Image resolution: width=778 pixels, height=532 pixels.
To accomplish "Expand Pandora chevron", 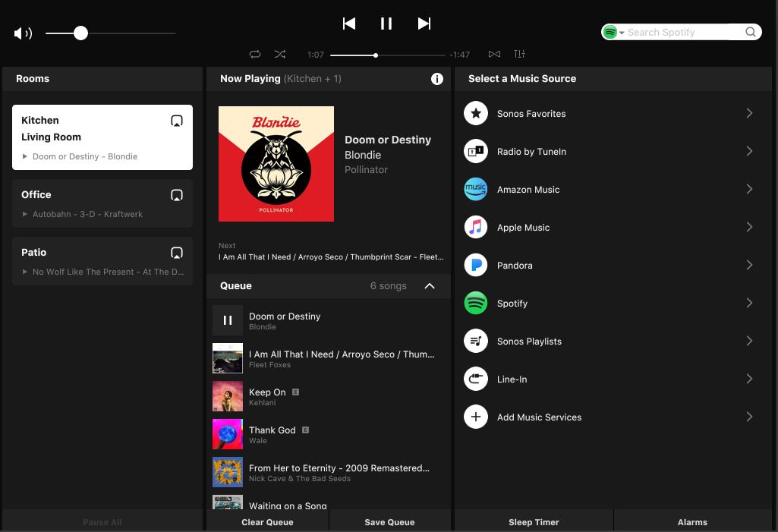I will coord(749,265).
